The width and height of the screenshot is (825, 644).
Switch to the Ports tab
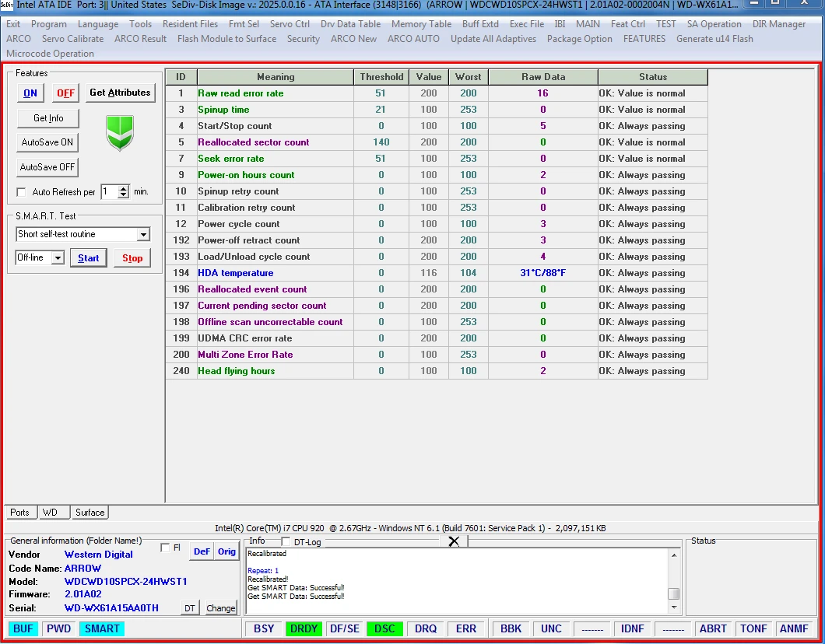(x=20, y=512)
